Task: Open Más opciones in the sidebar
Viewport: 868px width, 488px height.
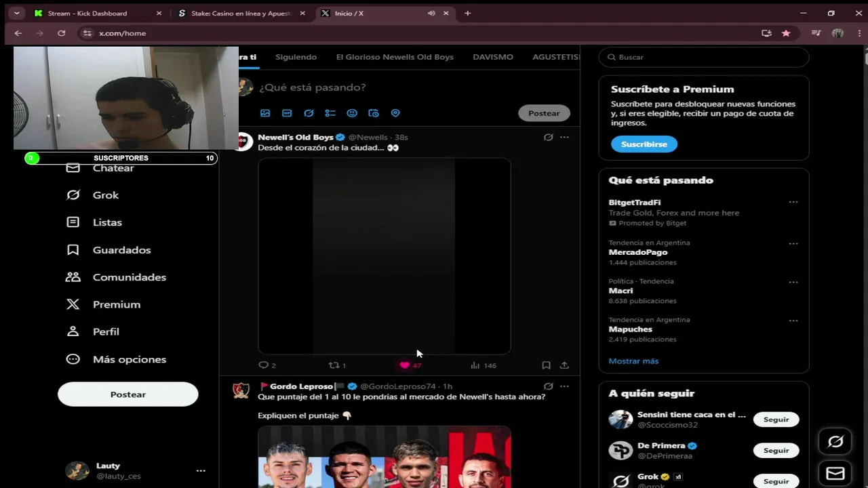Action: tap(116, 359)
